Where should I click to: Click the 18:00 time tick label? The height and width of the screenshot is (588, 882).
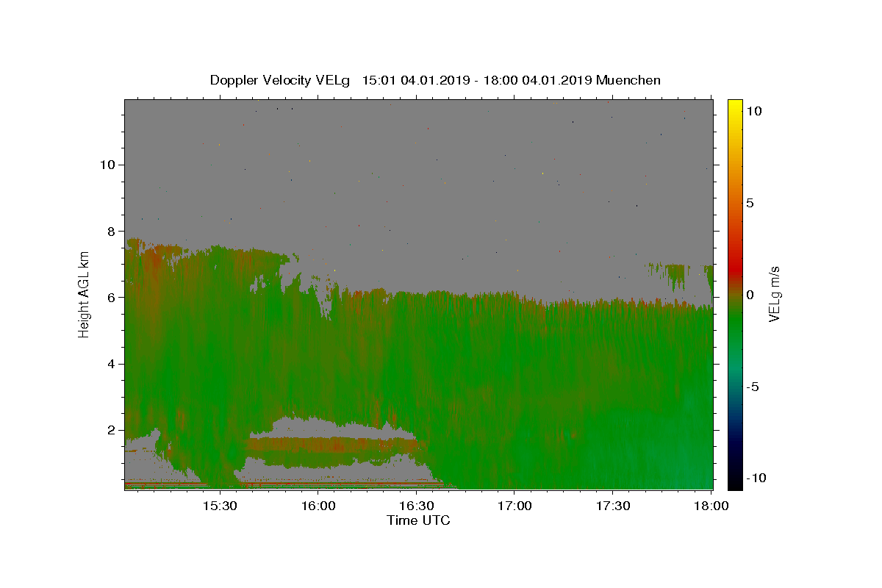(x=711, y=506)
